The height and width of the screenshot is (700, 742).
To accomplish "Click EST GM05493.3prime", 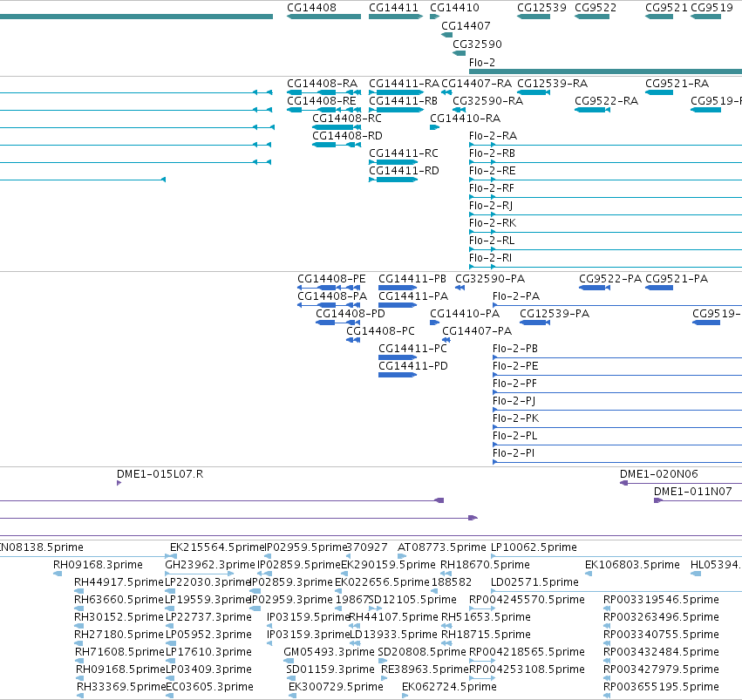I will coord(329,652).
